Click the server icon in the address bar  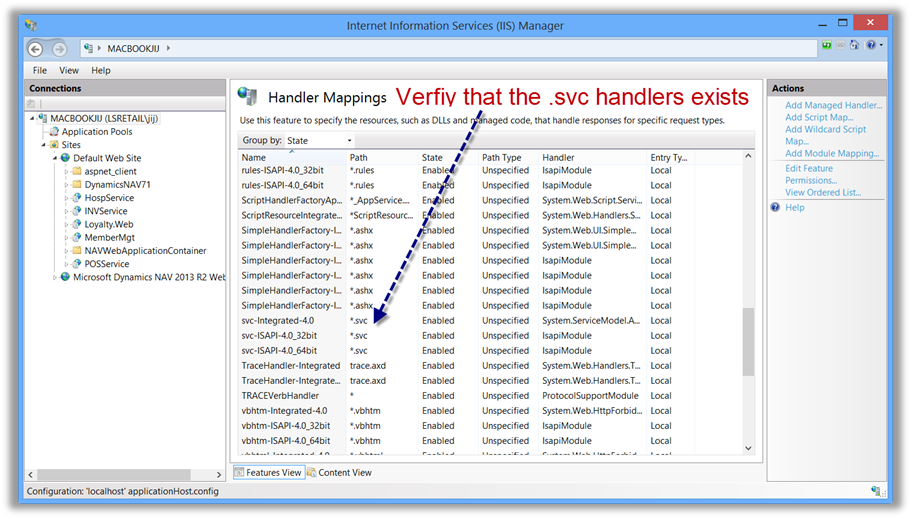[88, 48]
